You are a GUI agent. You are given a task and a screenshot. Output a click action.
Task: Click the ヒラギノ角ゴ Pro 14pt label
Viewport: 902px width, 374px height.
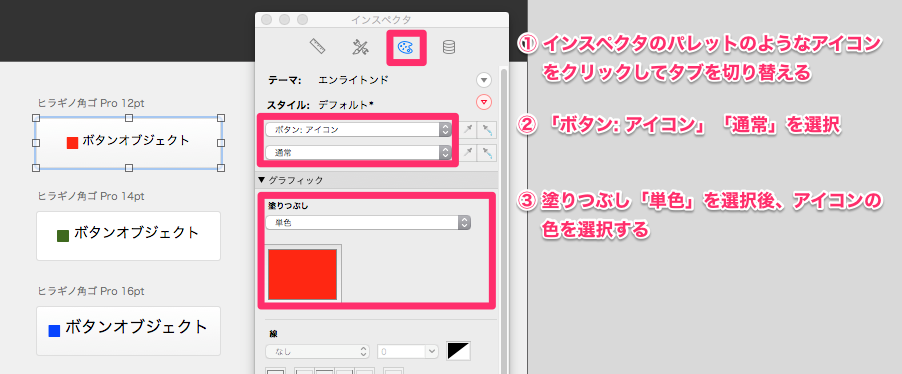coord(91,196)
